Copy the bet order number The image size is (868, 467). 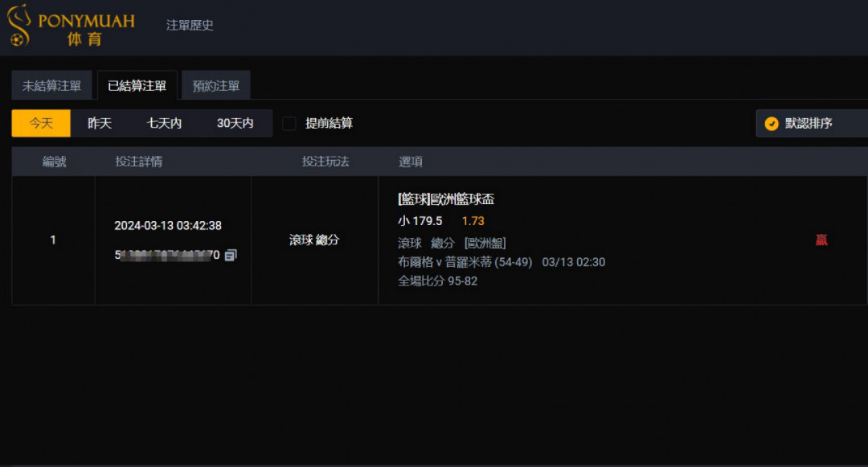pos(231,255)
